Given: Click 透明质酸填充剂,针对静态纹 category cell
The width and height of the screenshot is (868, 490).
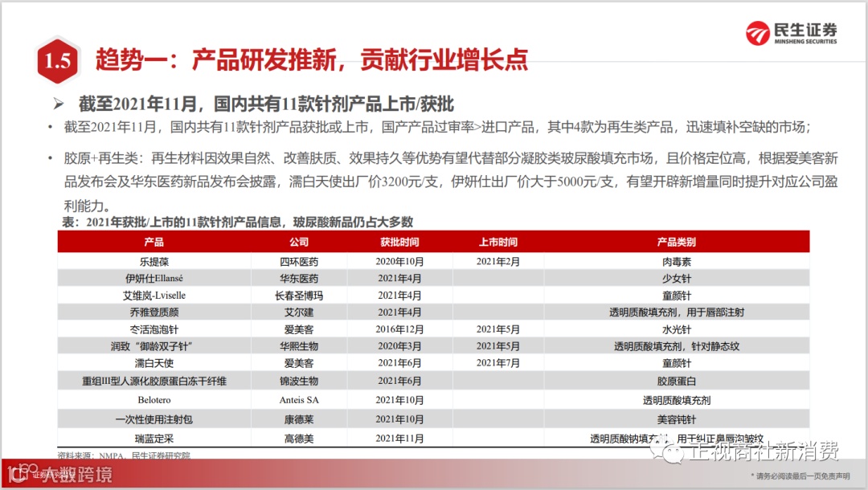Looking at the screenshot, I should [x=677, y=346].
